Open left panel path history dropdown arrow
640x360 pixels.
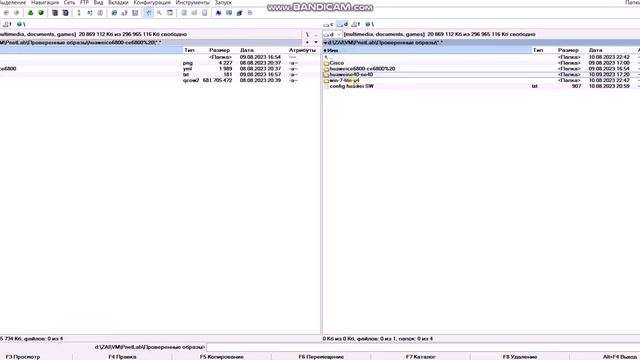(x=316, y=42)
